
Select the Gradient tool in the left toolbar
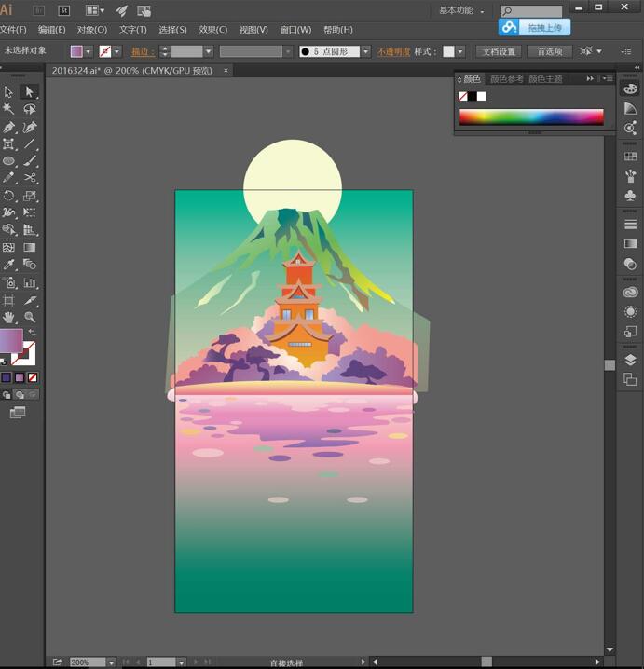point(29,248)
